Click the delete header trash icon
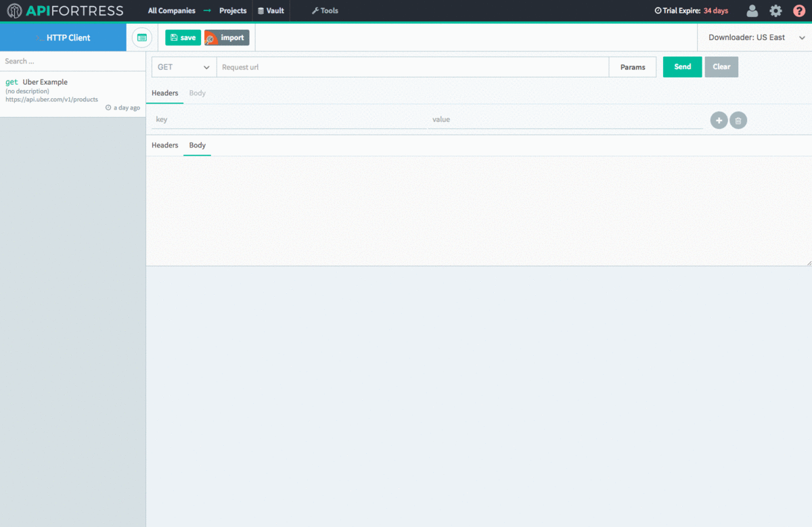The image size is (812, 527). [738, 120]
